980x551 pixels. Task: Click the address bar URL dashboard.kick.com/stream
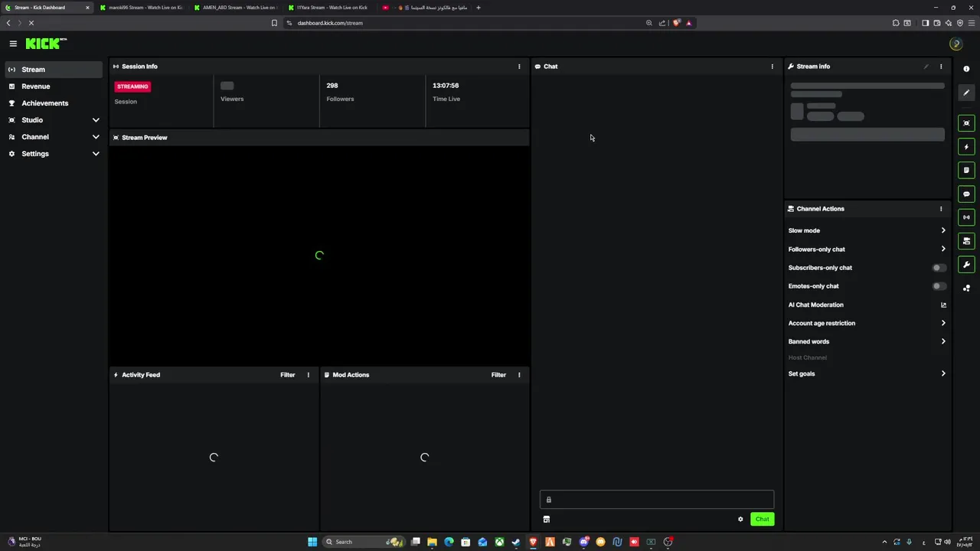point(330,23)
